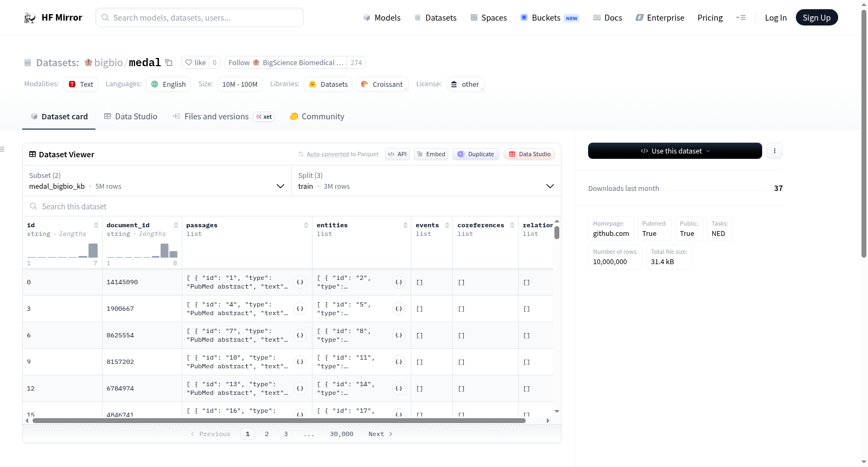Click the table vertical scrollbar thumb
This screenshot has width=868, height=467.
pos(557,233)
